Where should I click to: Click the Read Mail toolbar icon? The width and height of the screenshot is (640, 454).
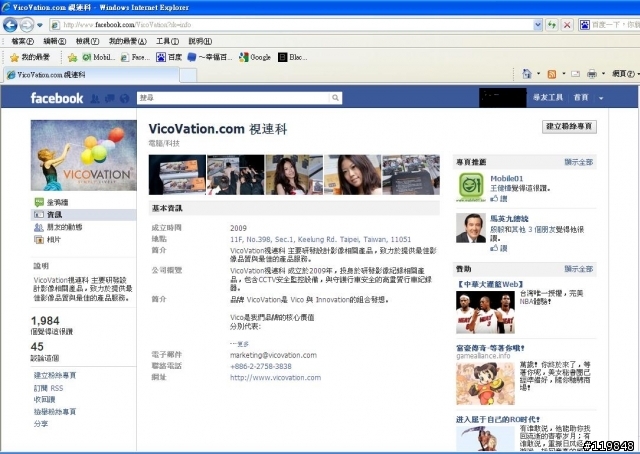coord(576,74)
